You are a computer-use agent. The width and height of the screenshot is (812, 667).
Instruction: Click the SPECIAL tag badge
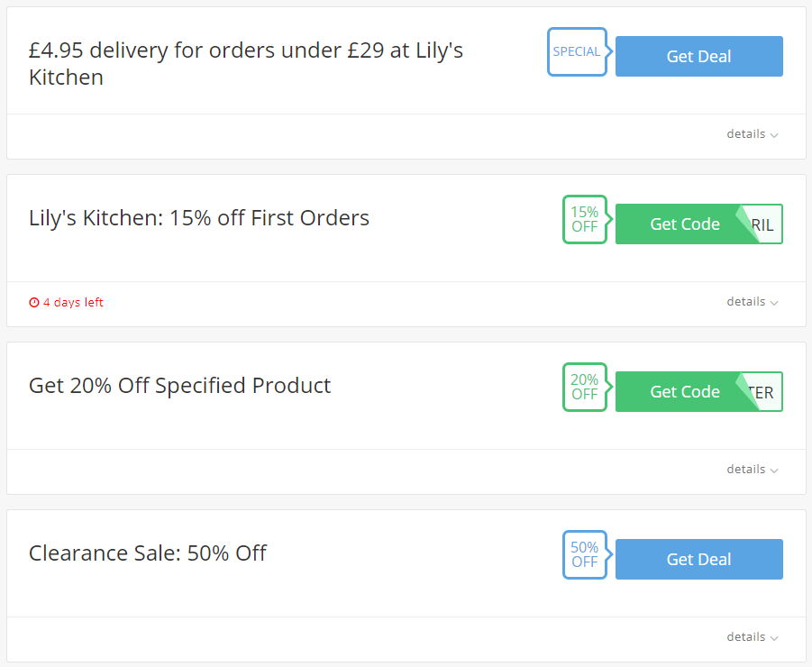pyautogui.click(x=577, y=51)
